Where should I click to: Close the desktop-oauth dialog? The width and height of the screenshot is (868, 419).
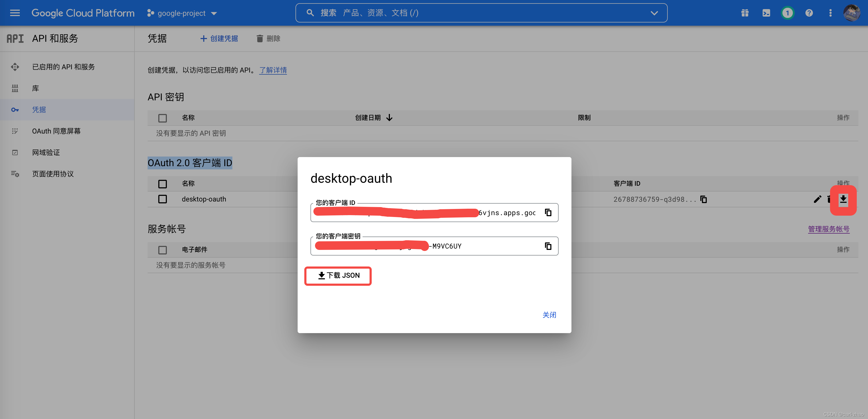coord(549,314)
